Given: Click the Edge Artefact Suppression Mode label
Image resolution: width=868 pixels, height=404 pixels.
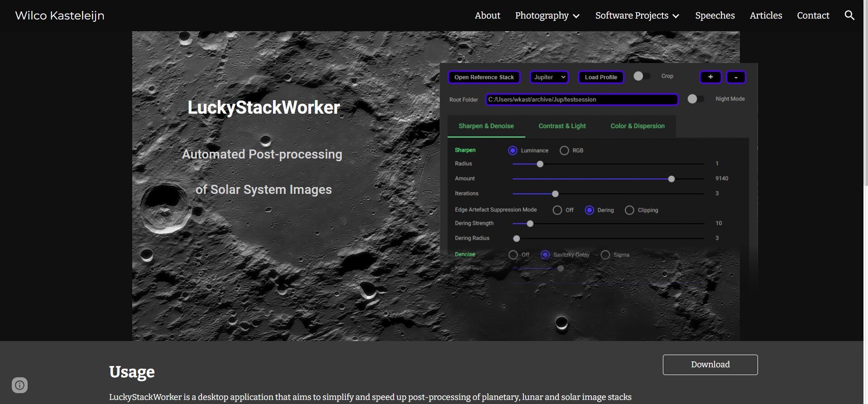Looking at the screenshot, I should coord(496,210).
